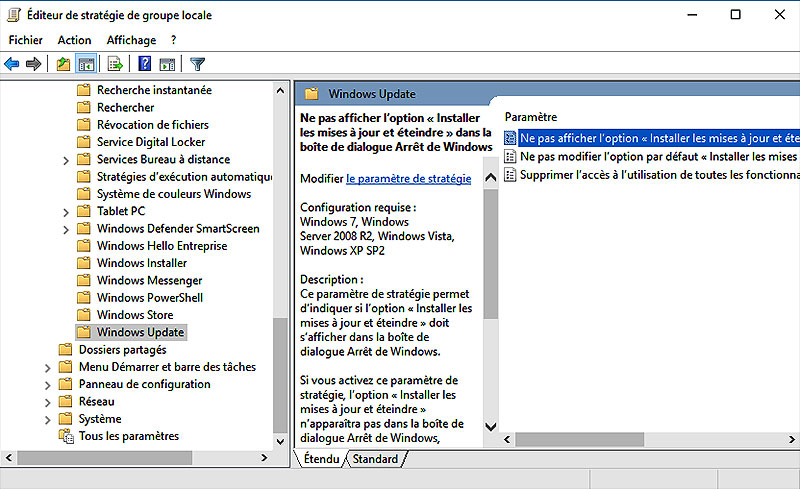Open the ? help menu
Viewport: 800px width, 489px height.
coord(173,40)
